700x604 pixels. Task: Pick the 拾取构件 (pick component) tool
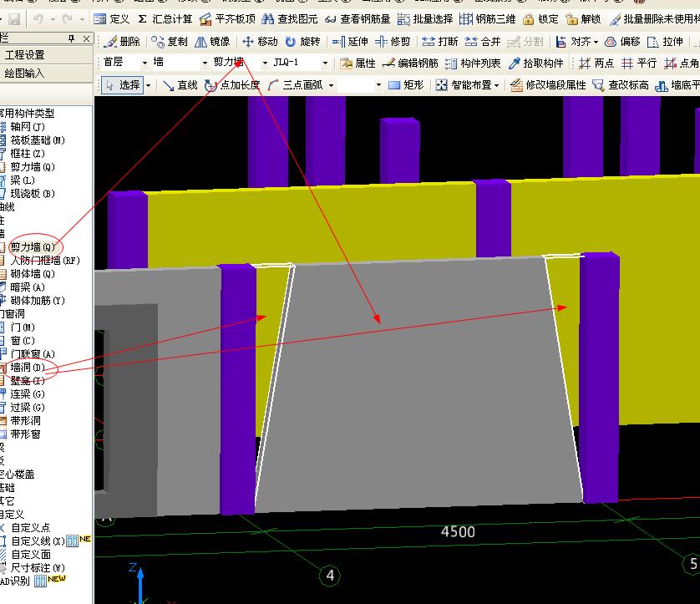coord(535,63)
